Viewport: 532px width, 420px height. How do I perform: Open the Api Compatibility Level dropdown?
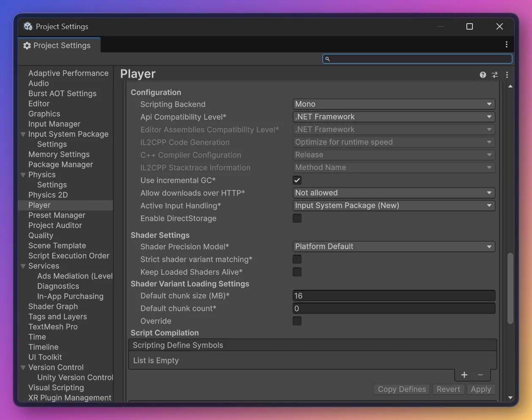394,117
